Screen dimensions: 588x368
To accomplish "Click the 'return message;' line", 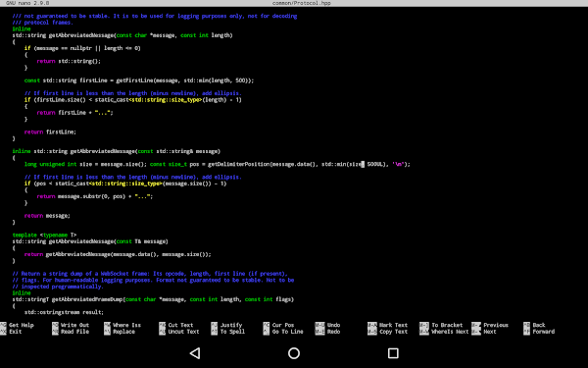I will pyautogui.click(x=47, y=216).
